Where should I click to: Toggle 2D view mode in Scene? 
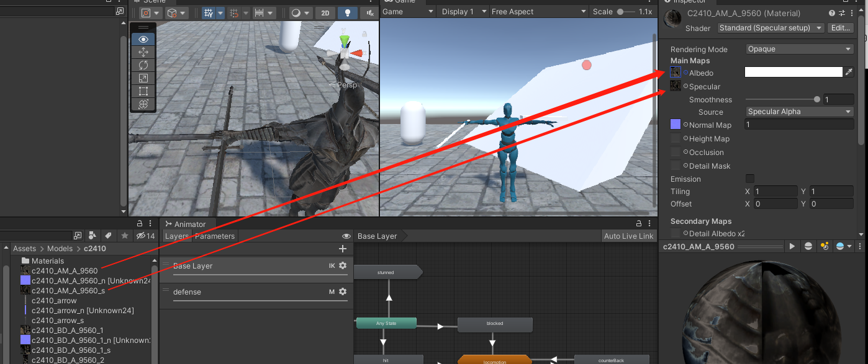click(x=325, y=12)
